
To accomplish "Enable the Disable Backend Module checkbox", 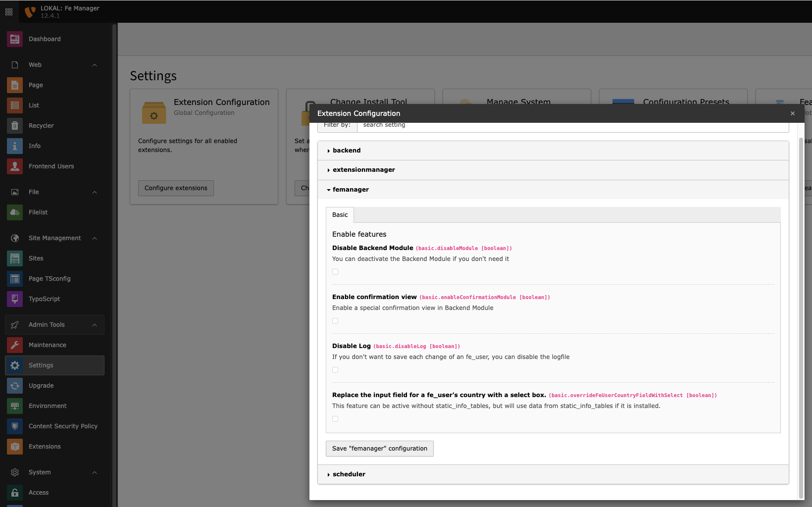I will (x=335, y=272).
